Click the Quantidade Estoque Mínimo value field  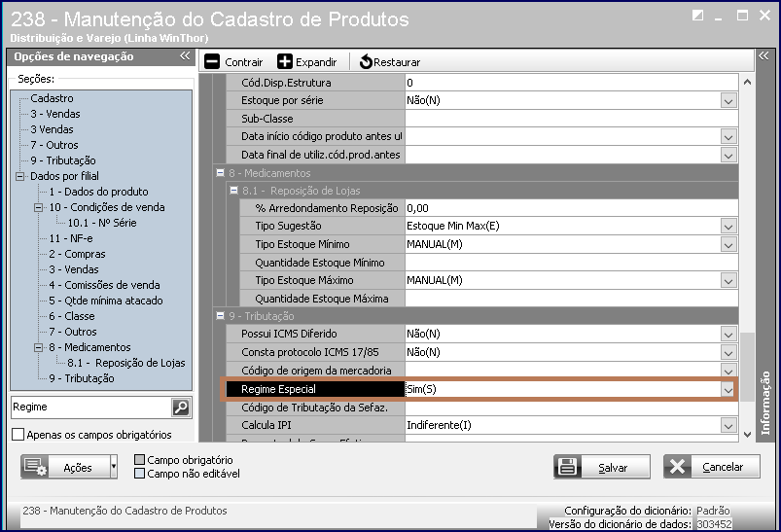pos(572,263)
